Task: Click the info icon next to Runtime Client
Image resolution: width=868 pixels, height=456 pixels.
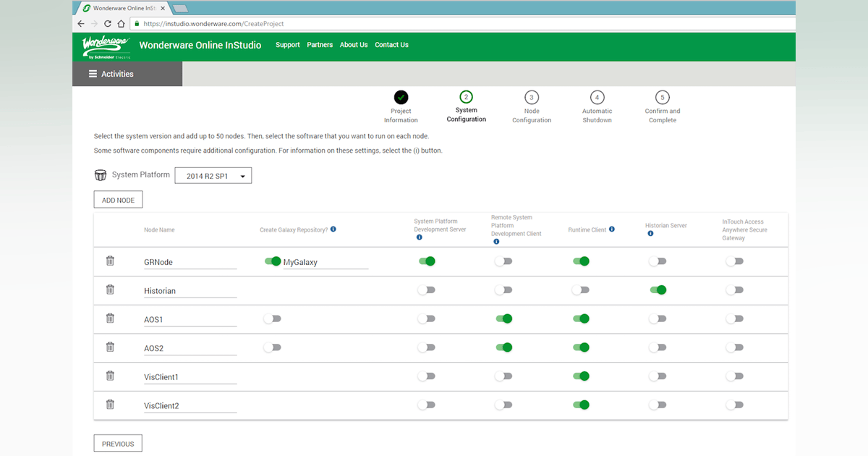Action: (x=613, y=229)
